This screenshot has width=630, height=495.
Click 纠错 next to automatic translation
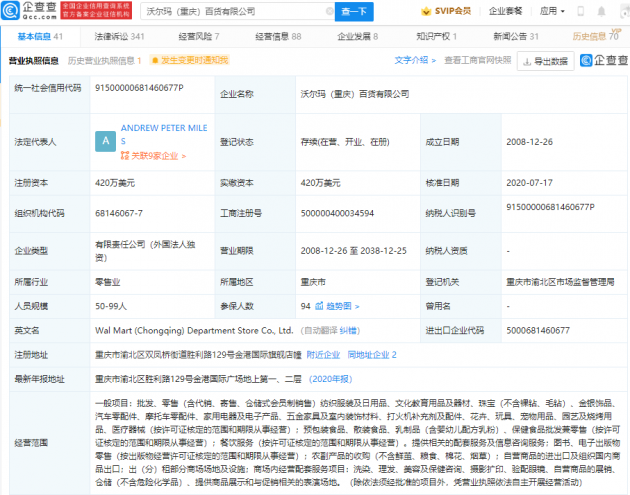click(x=348, y=331)
